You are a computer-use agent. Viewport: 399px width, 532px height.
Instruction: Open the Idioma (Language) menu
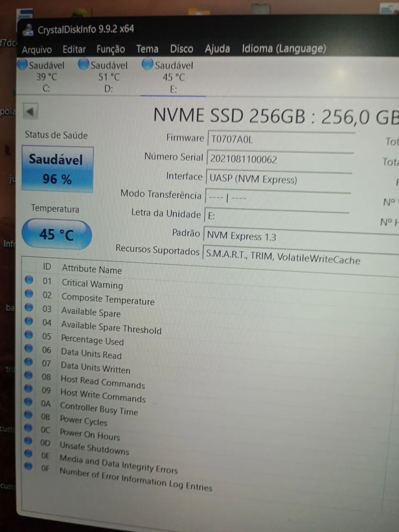point(284,49)
